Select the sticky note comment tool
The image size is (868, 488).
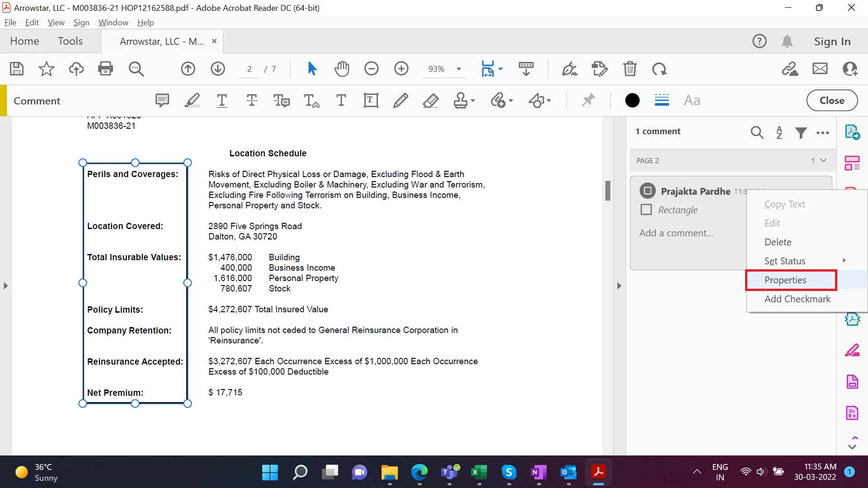(162, 100)
